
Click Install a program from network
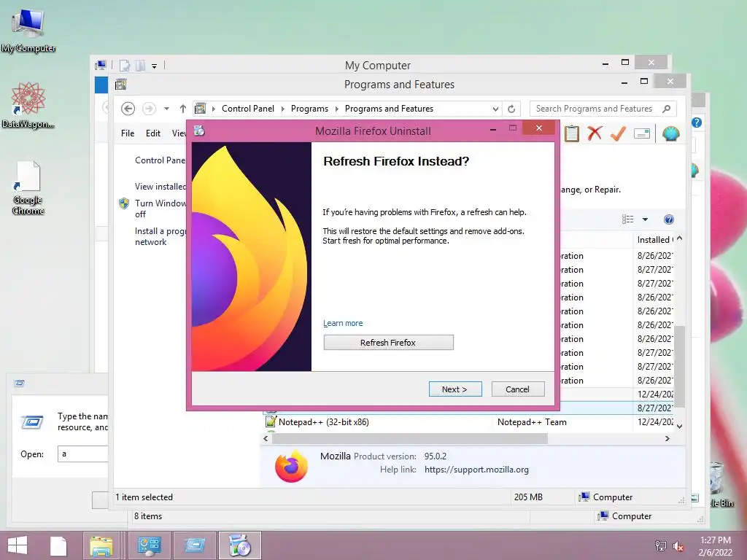coord(160,236)
